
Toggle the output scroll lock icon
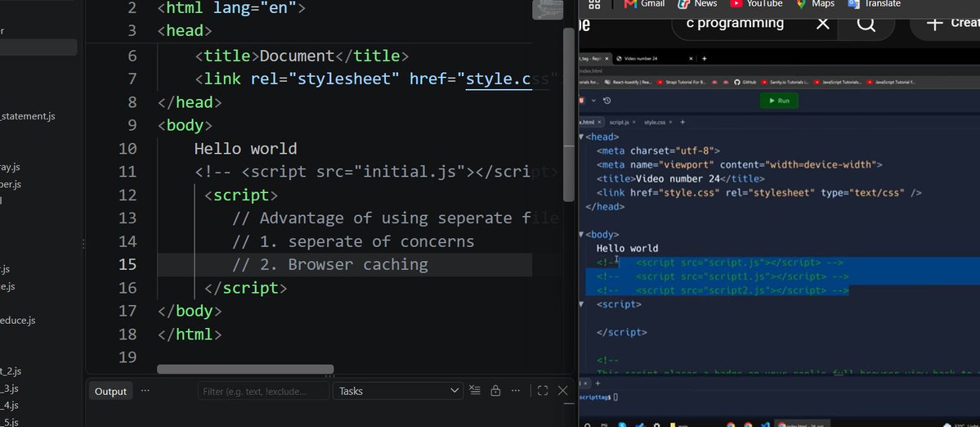point(495,391)
